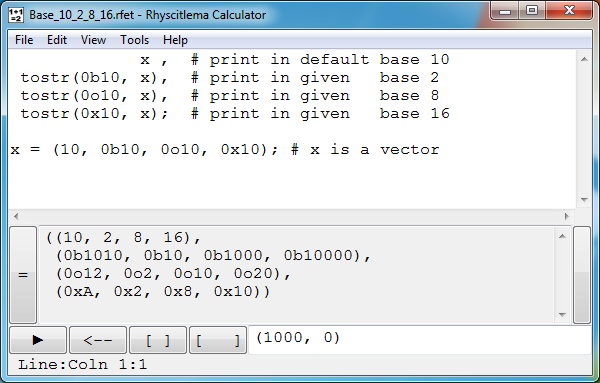The width and height of the screenshot is (600, 383).
Task: Open the Help menu
Action: pos(175,40)
